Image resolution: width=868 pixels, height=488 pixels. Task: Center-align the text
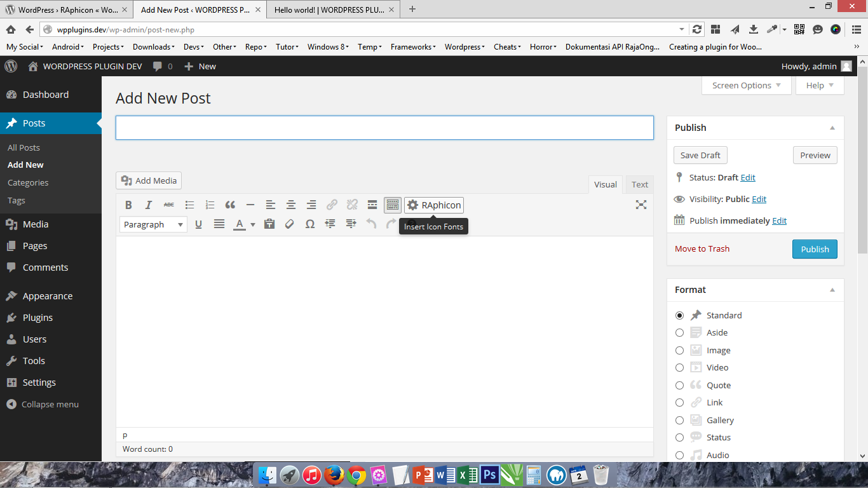pos(291,205)
